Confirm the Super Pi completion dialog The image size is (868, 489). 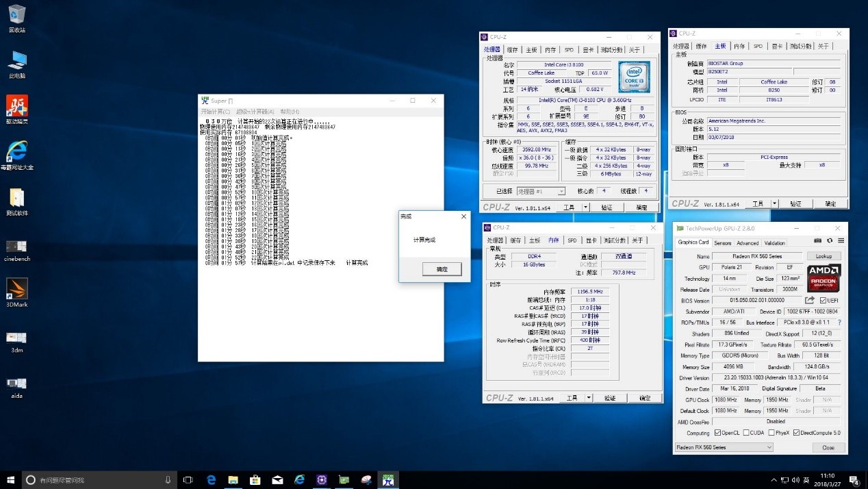pyautogui.click(x=441, y=269)
